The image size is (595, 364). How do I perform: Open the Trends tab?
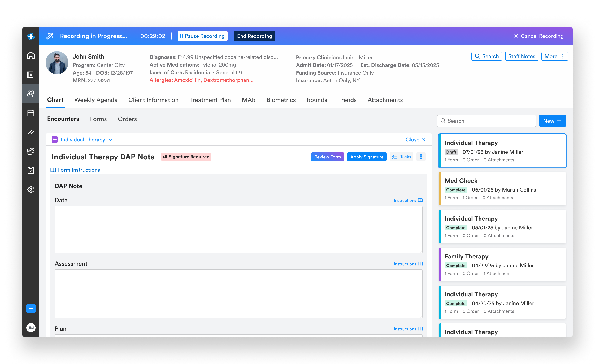347,100
